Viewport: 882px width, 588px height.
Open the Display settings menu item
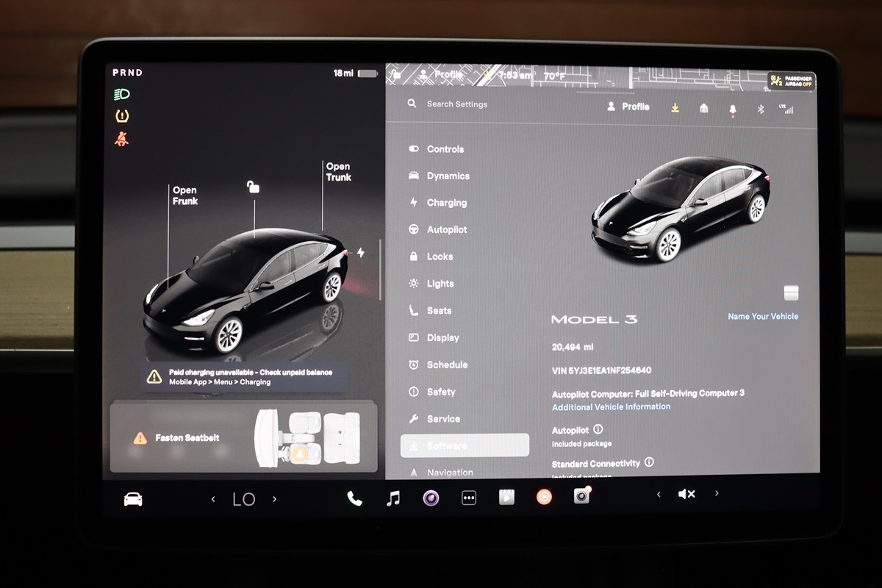coord(442,338)
